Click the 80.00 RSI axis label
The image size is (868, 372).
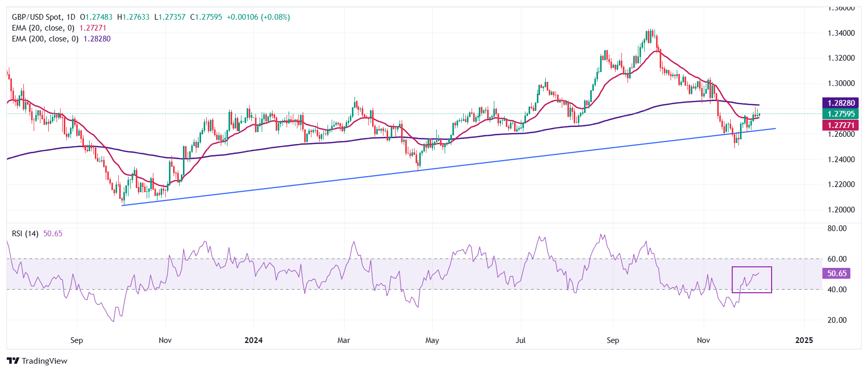tap(836, 228)
